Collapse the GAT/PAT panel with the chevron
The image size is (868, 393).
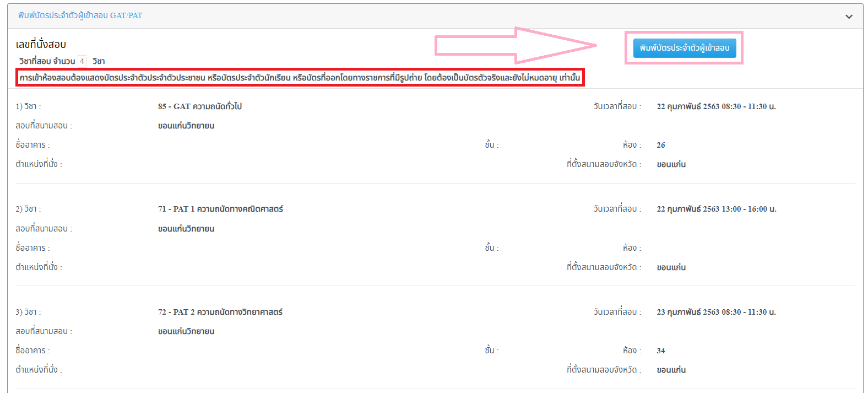pos(849,17)
